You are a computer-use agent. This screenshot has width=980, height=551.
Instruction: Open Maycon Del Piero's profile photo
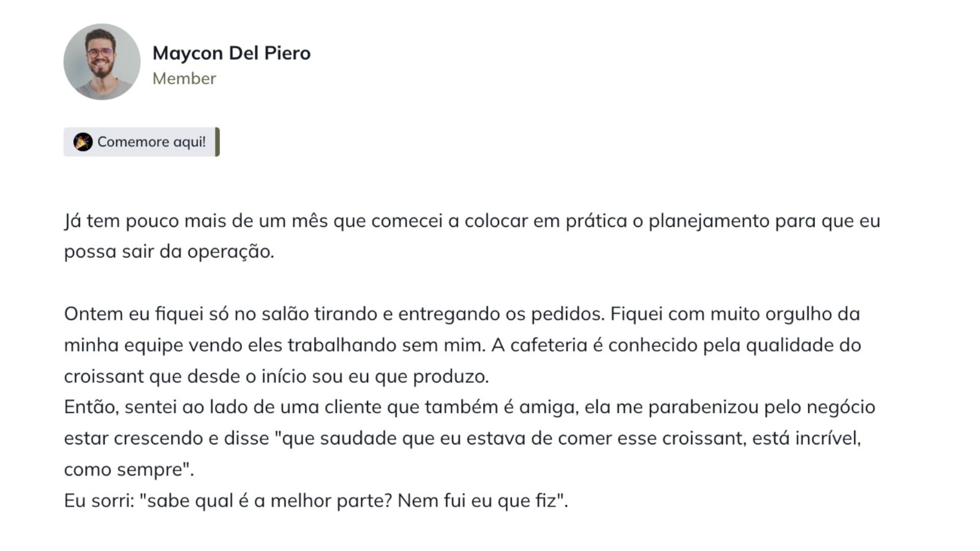(102, 62)
